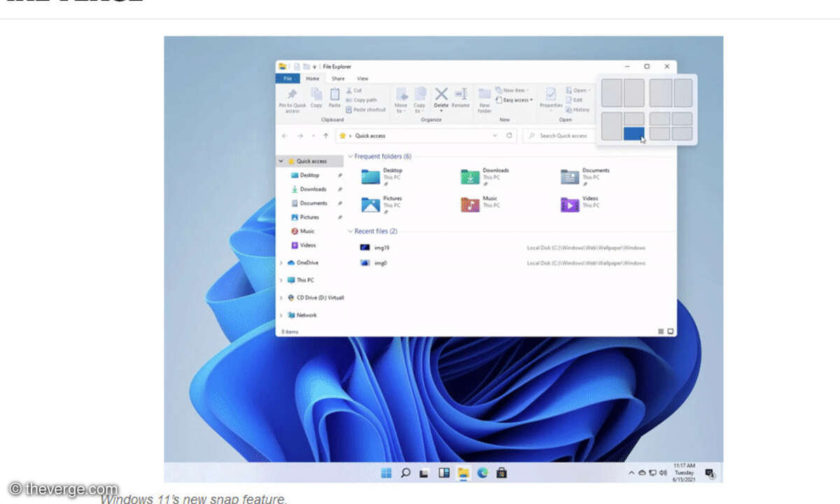Open taskbar Search magnifier
The image size is (840, 504).
pyautogui.click(x=405, y=473)
